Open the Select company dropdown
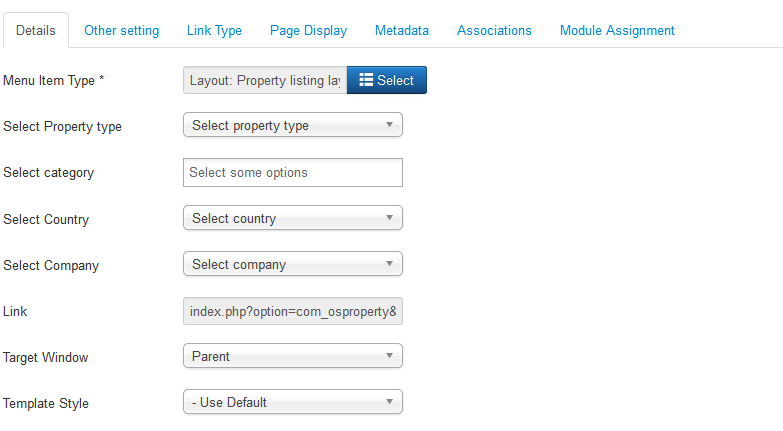Viewport: 783px width, 431px height. click(x=293, y=264)
